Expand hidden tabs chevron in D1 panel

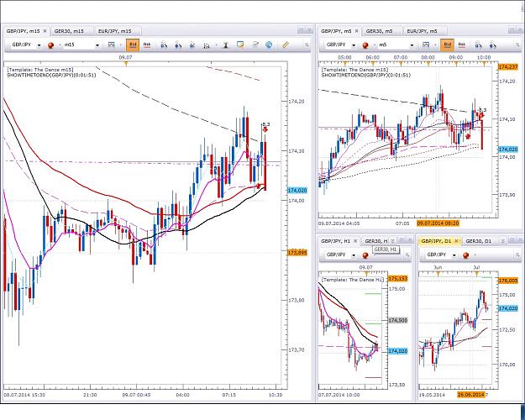pyautogui.click(x=502, y=241)
